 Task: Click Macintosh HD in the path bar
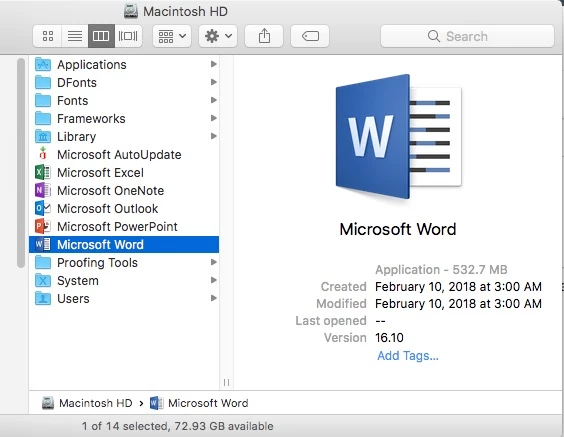(96, 403)
